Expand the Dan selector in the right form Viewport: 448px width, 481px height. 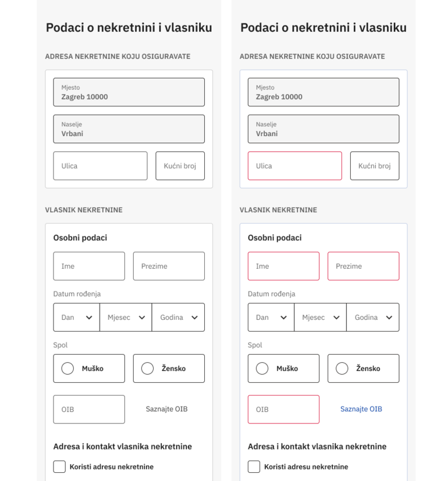click(x=271, y=317)
